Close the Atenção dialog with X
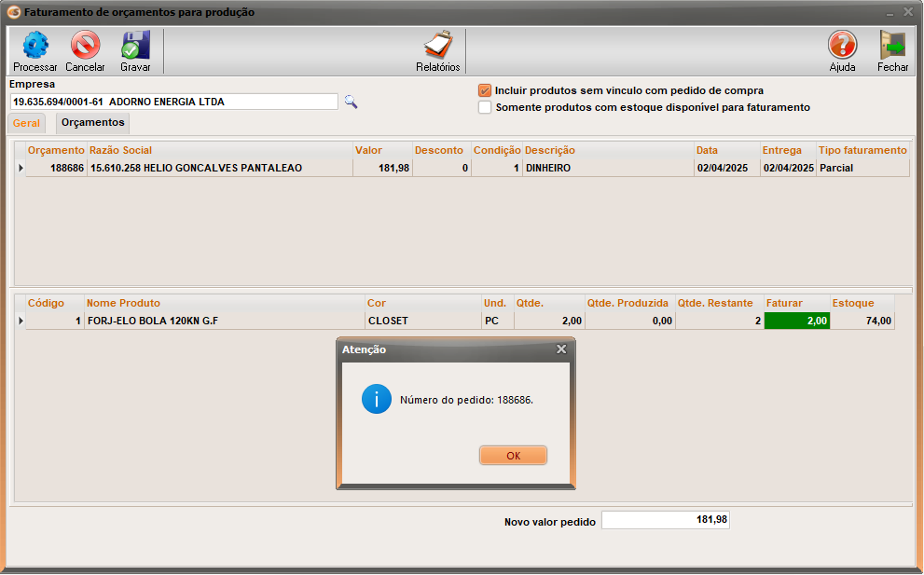Image resolution: width=924 pixels, height=575 pixels. 561,349
